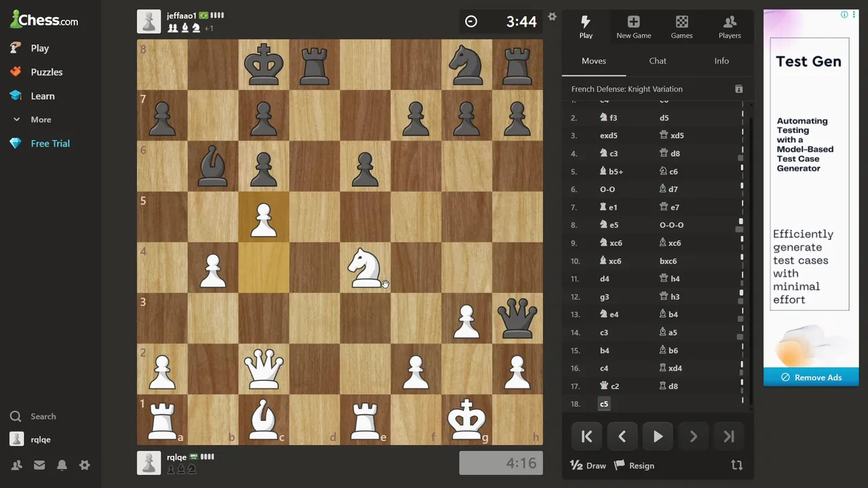Open the messages envelope icon
The height and width of the screenshot is (488, 868).
[x=39, y=465]
